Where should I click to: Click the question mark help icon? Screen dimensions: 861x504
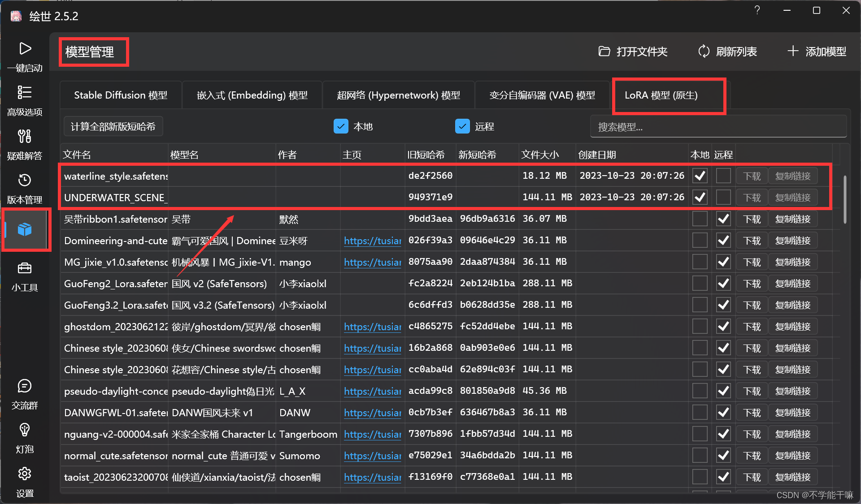[x=757, y=10]
